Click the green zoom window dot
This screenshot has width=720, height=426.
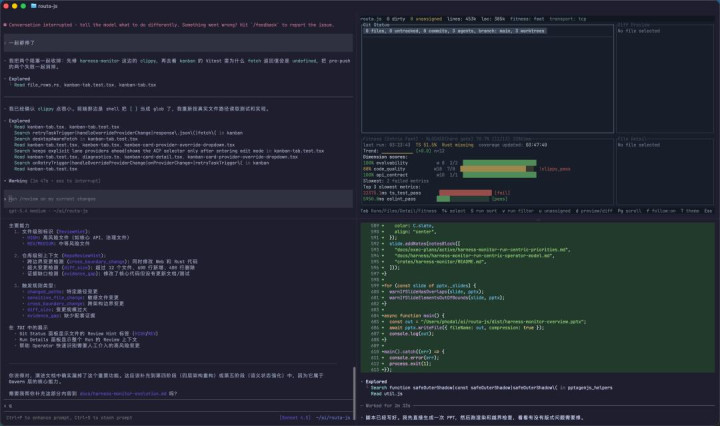pos(23,5)
